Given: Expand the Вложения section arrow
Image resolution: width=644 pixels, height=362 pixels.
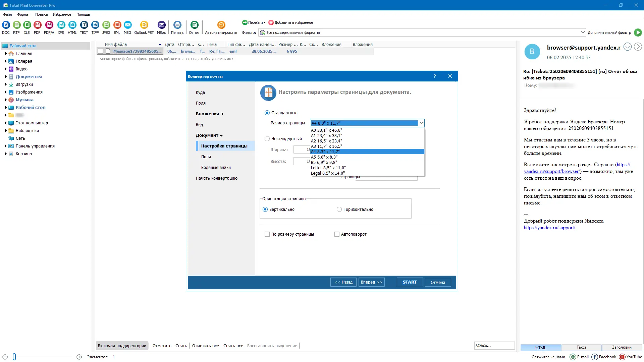Looking at the screenshot, I should tap(222, 114).
